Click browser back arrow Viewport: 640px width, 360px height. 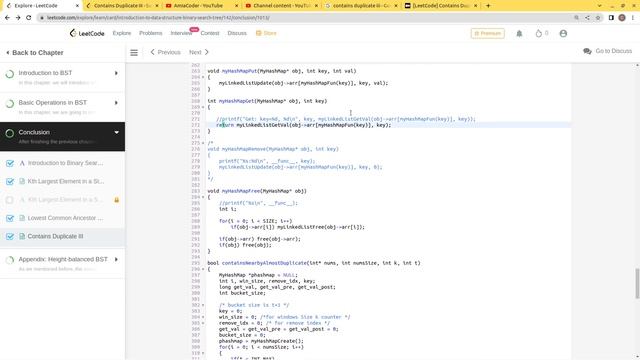pyautogui.click(x=7, y=18)
